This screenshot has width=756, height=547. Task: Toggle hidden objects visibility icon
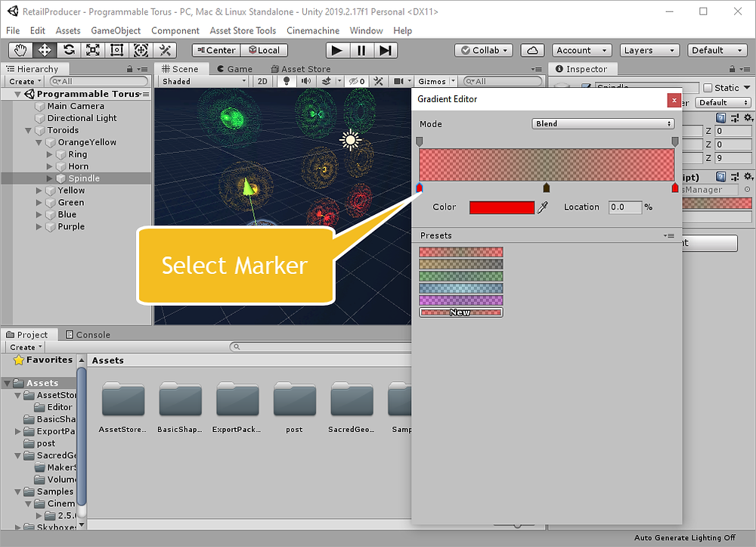coord(357,81)
